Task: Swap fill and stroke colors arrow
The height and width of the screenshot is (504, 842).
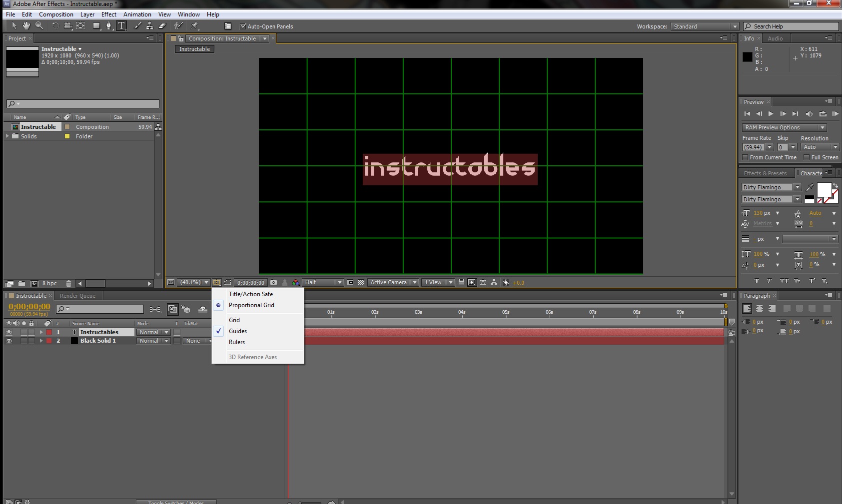Action: pyautogui.click(x=835, y=185)
